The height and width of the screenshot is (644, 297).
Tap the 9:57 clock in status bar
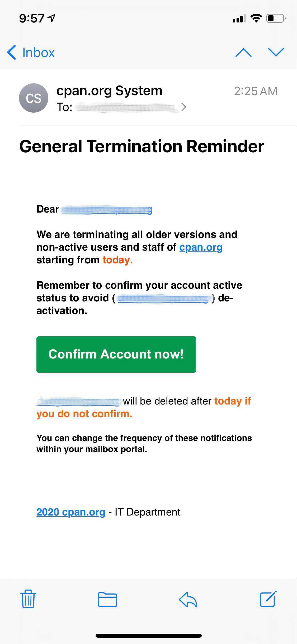point(31,19)
